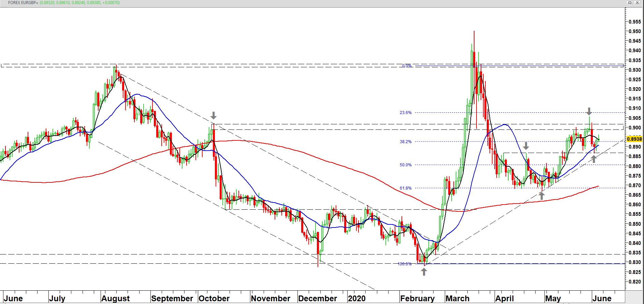Select the down arrow marker in April
Viewport: 644px width, 304px height.
tap(526, 146)
